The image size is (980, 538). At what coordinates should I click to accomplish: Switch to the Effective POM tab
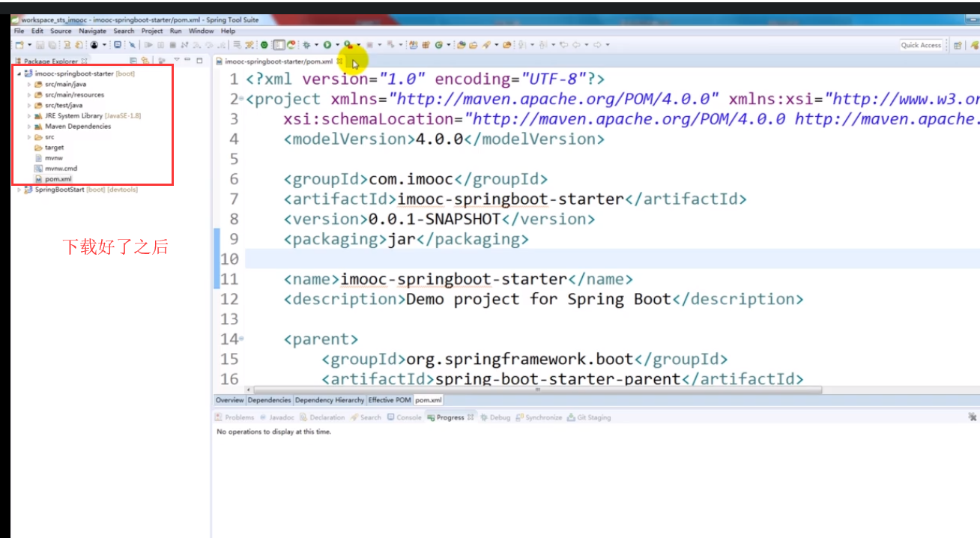click(x=389, y=400)
